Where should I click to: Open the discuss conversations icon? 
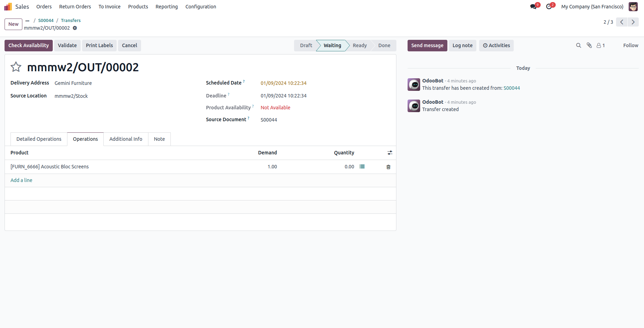coord(533,7)
